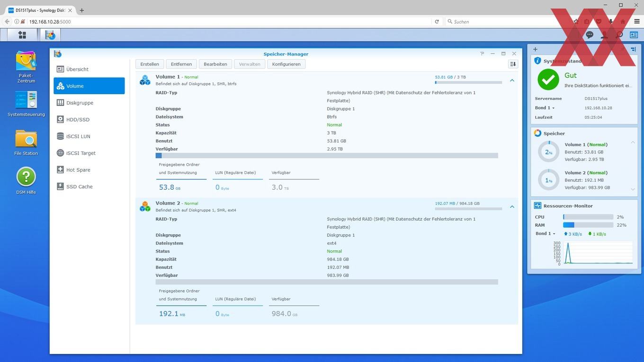Switch to iSCSI LUN section
The height and width of the screenshot is (362, 644).
tap(89, 136)
